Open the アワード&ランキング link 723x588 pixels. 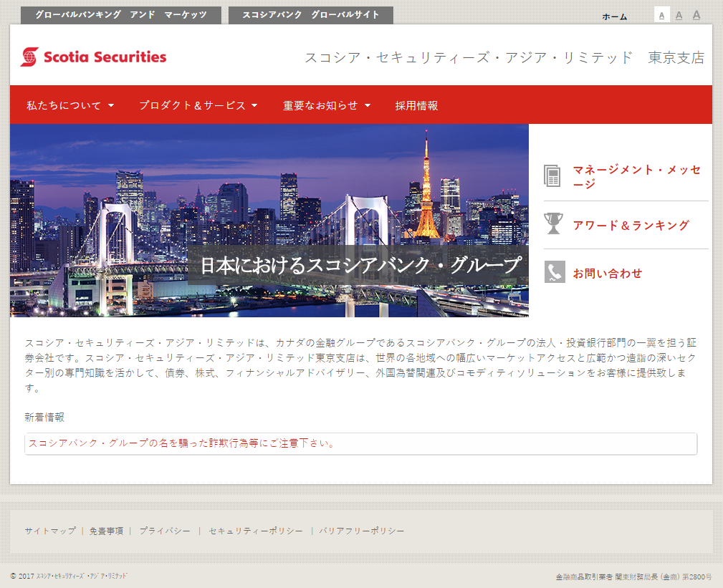point(631,226)
